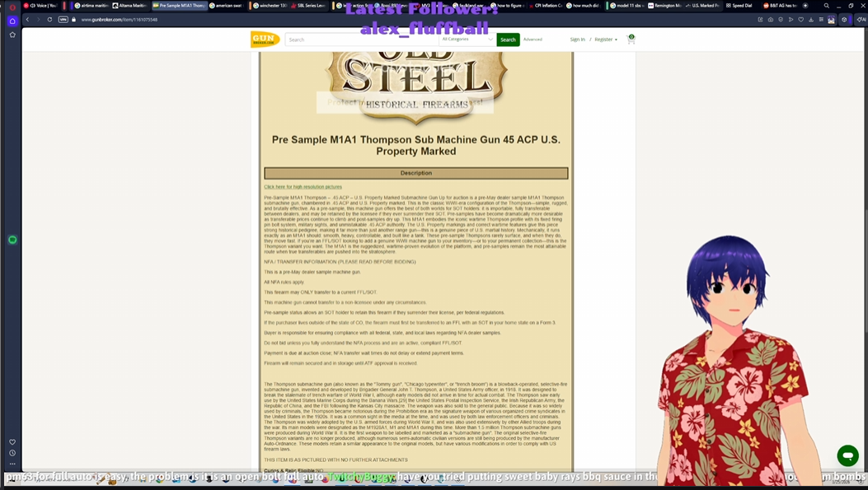Open the Advanced search link
Screen dimensions: 868x490
(533, 40)
